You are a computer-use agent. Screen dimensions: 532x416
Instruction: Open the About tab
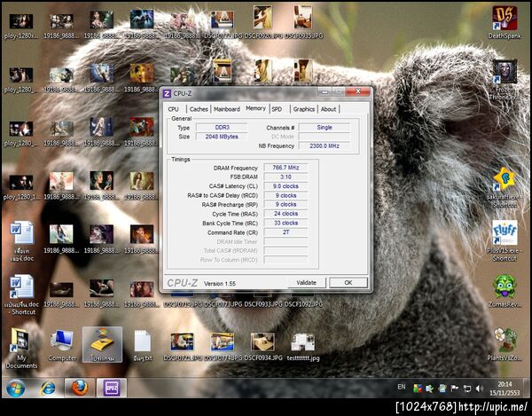coord(328,109)
